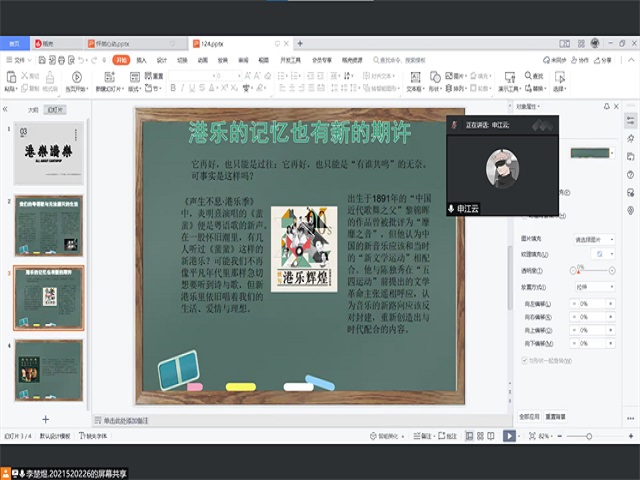Click the slide Layout icon
The width and height of the screenshot is (640, 480).
click(135, 77)
